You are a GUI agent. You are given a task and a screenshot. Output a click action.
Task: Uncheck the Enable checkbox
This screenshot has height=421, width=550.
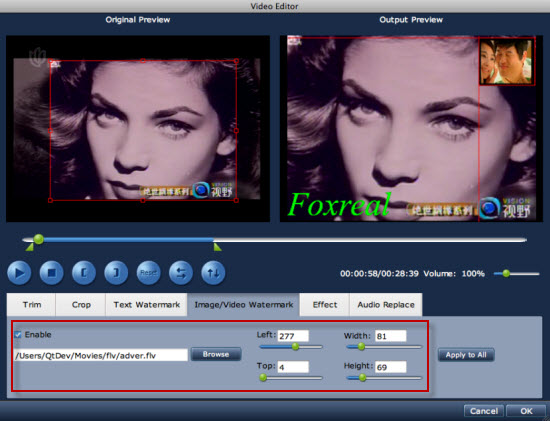(x=18, y=335)
